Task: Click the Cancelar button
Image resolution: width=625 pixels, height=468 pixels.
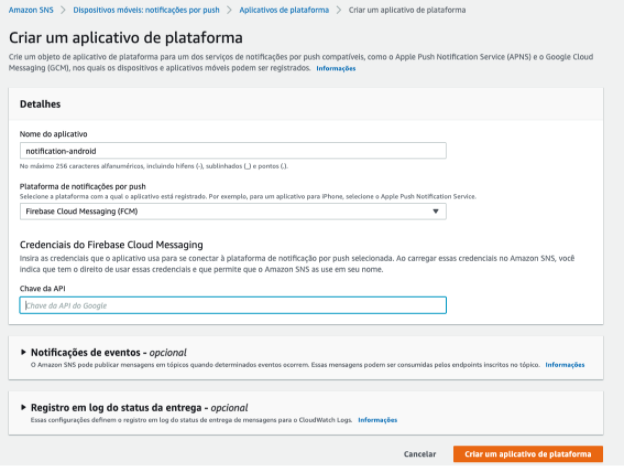Action: tap(420, 454)
